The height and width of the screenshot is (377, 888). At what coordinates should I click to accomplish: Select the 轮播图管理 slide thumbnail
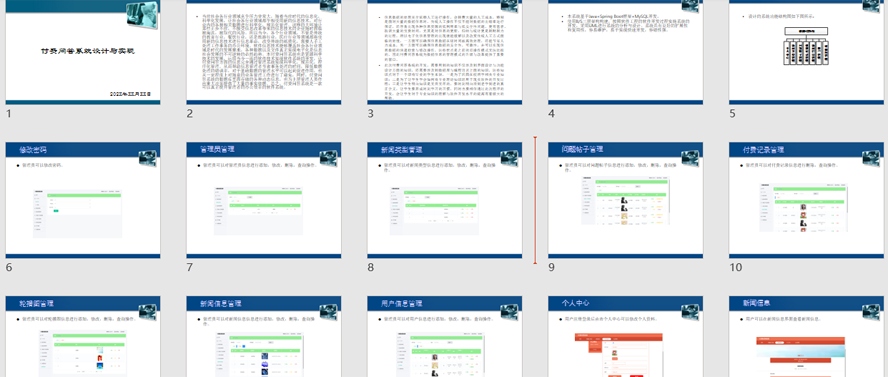[x=83, y=336]
